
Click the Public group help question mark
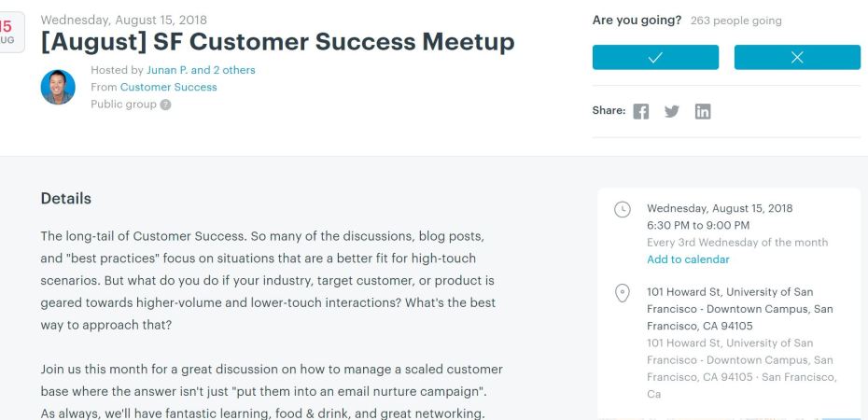click(x=165, y=105)
